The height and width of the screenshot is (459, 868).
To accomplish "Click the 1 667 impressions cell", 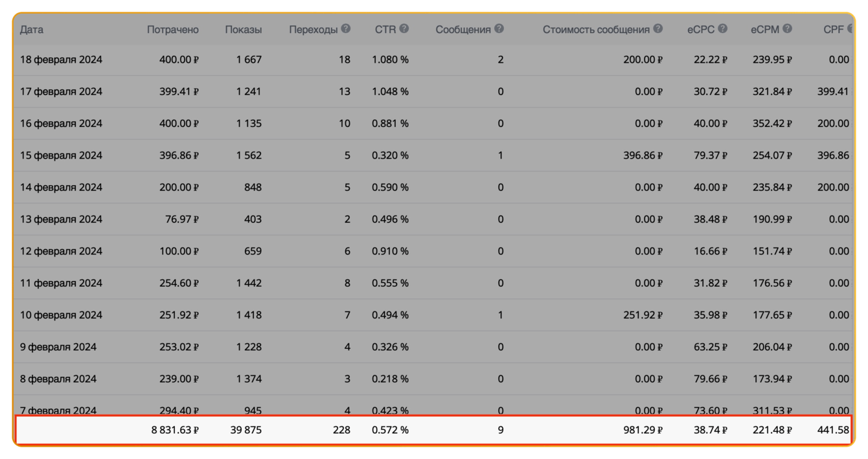I will point(249,60).
